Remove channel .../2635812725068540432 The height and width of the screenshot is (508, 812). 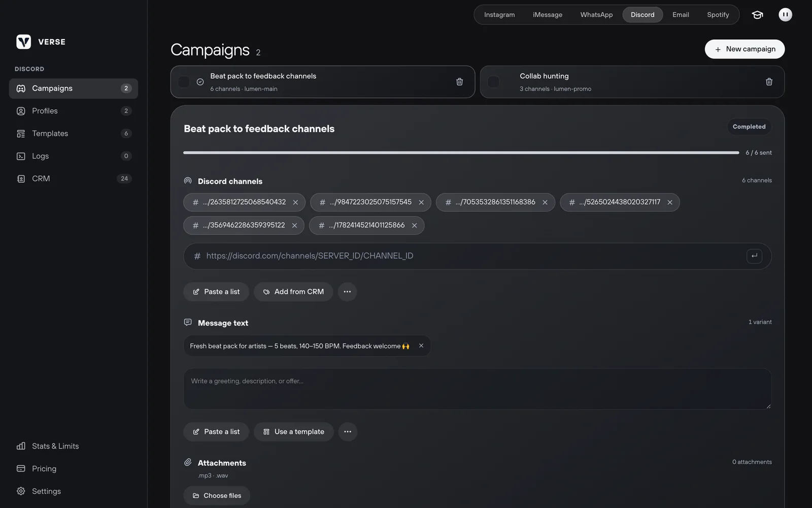[x=295, y=202]
